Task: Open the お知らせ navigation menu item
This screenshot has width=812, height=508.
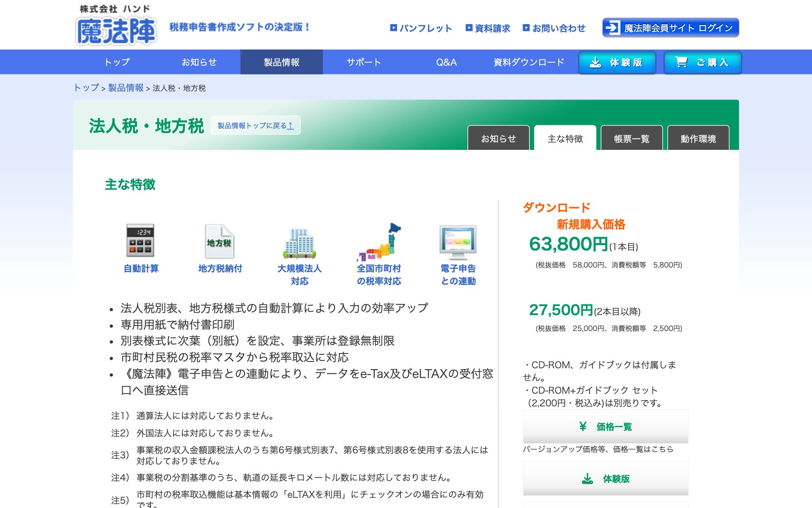Action: pyautogui.click(x=199, y=62)
